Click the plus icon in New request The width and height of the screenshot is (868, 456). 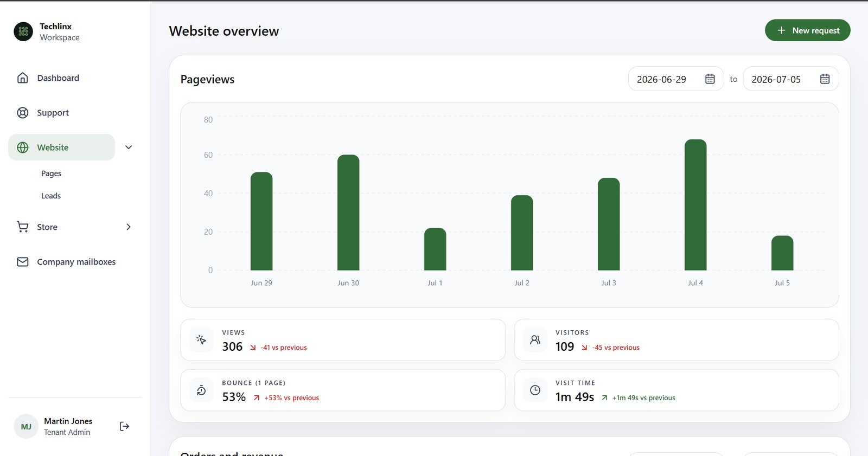[x=781, y=30]
